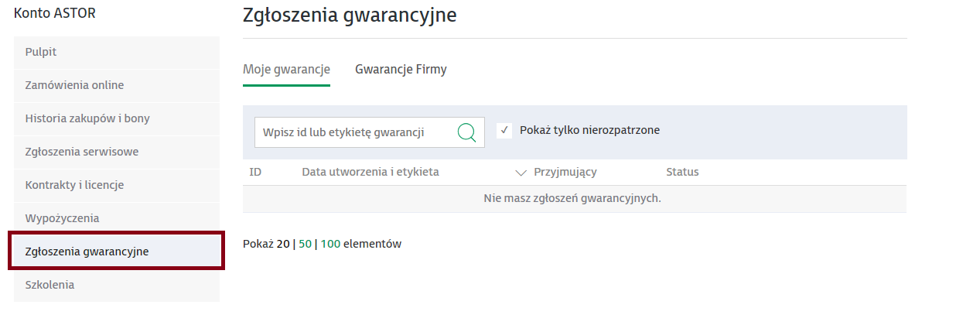The image size is (980, 315).
Task: Open Zamówienia online in the sidebar
Action: (x=117, y=85)
